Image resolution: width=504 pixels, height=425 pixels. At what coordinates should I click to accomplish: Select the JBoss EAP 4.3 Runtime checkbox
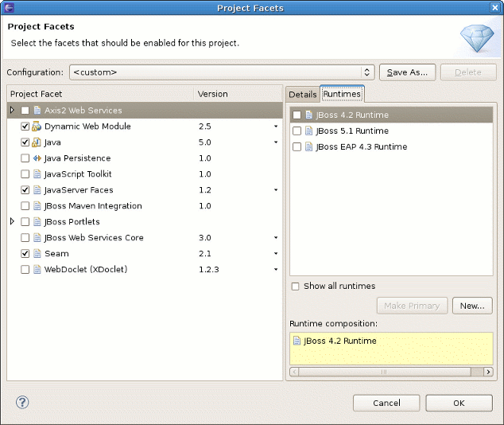297,146
